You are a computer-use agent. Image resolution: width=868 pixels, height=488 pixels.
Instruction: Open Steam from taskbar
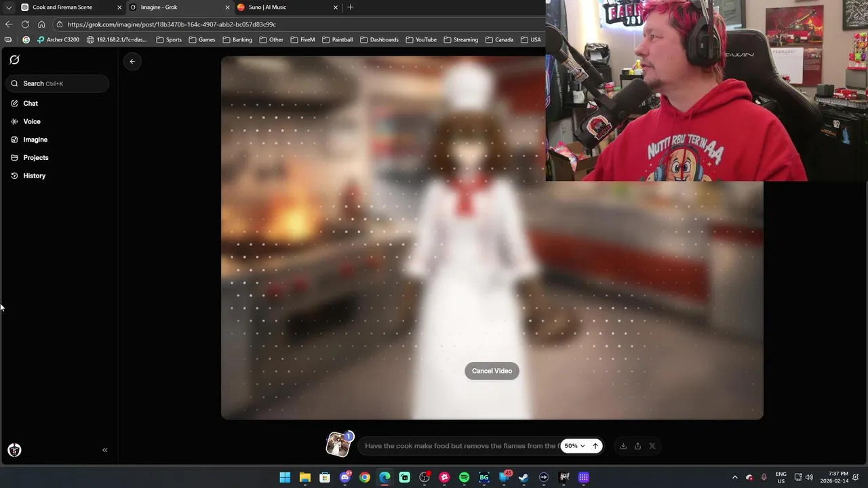point(524,477)
